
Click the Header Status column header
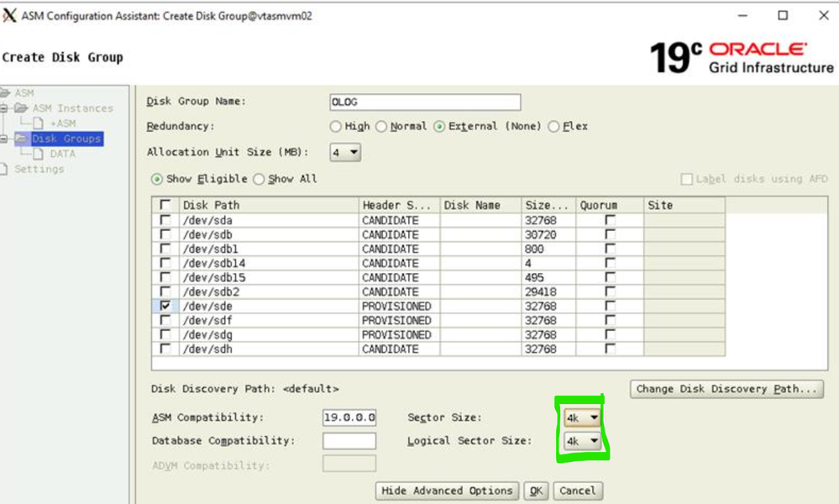[x=399, y=205]
